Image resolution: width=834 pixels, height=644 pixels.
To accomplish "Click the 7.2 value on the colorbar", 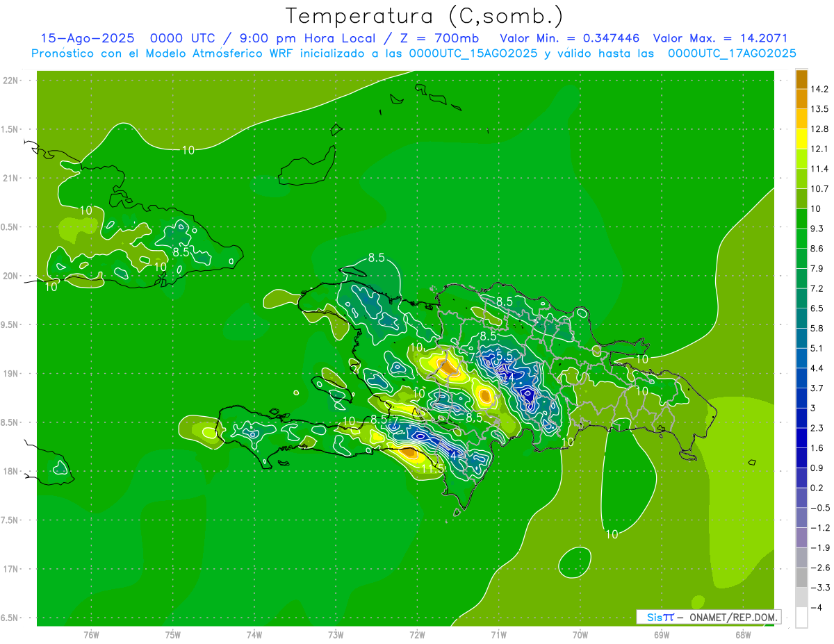I will [817, 288].
